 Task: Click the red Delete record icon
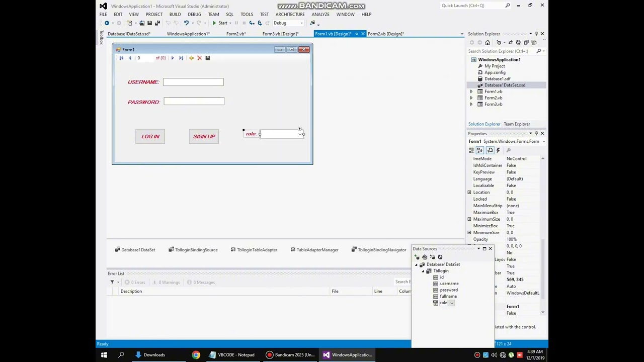(199, 58)
